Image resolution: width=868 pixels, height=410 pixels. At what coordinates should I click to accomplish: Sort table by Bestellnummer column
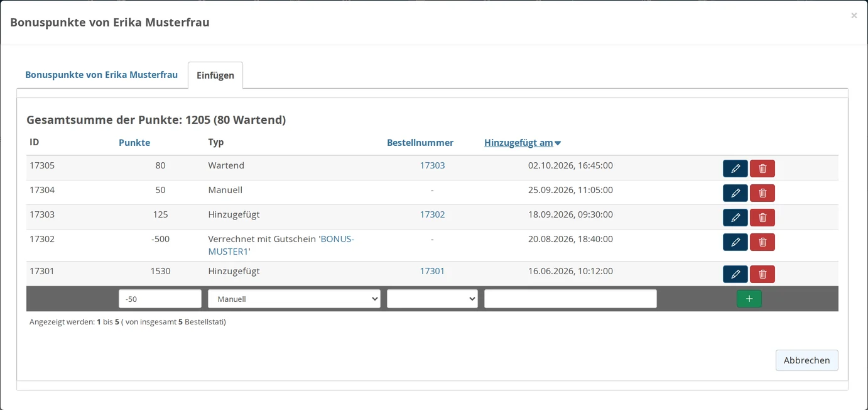tap(420, 143)
